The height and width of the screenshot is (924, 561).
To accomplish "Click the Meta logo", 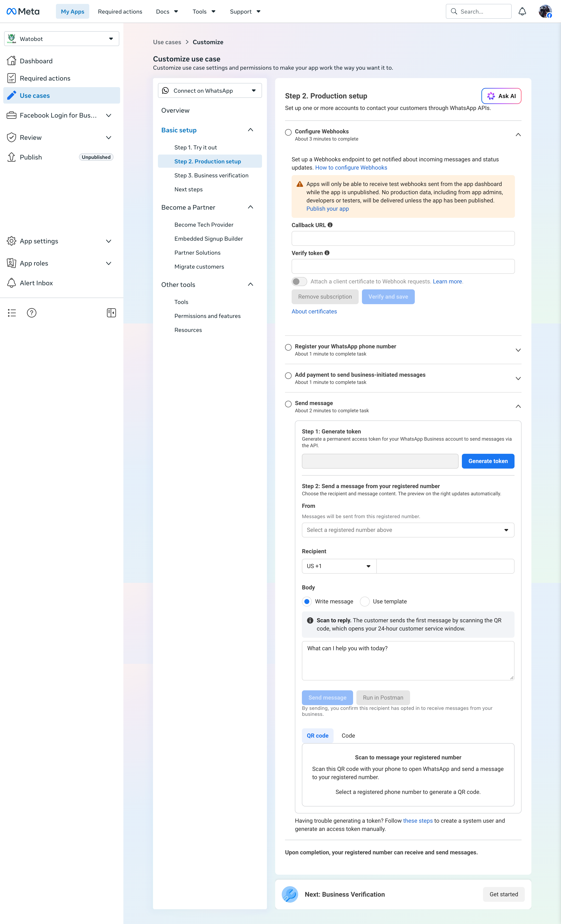I will click(23, 12).
